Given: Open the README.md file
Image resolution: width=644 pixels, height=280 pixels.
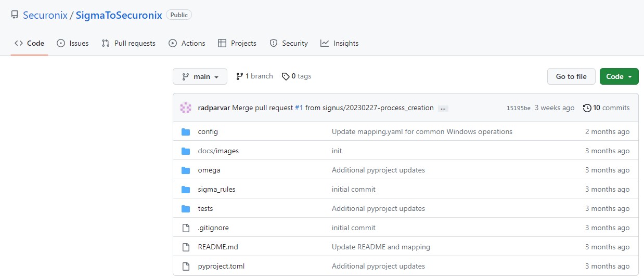Looking at the screenshot, I should point(218,247).
